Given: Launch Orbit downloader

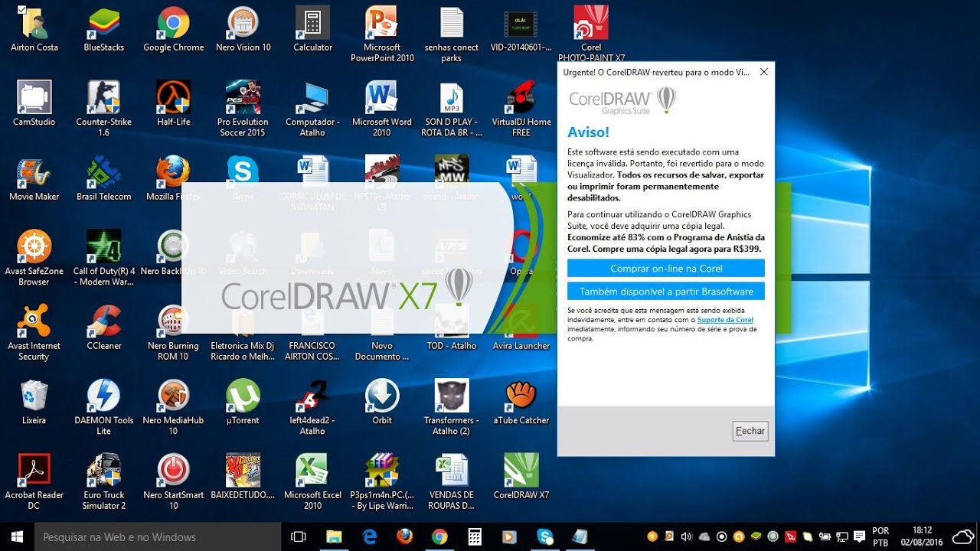Looking at the screenshot, I should (x=382, y=402).
